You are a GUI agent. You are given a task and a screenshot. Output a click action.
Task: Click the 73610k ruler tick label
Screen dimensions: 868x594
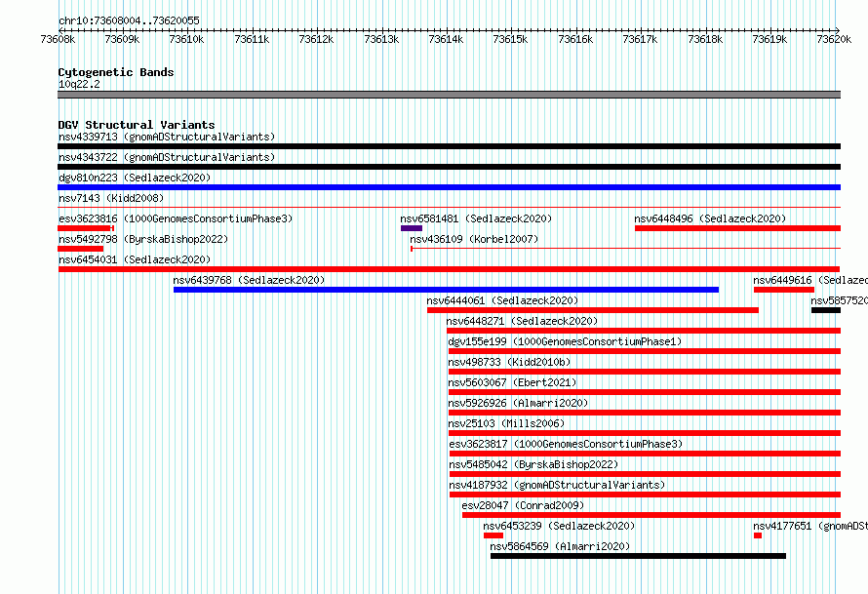coord(186,39)
